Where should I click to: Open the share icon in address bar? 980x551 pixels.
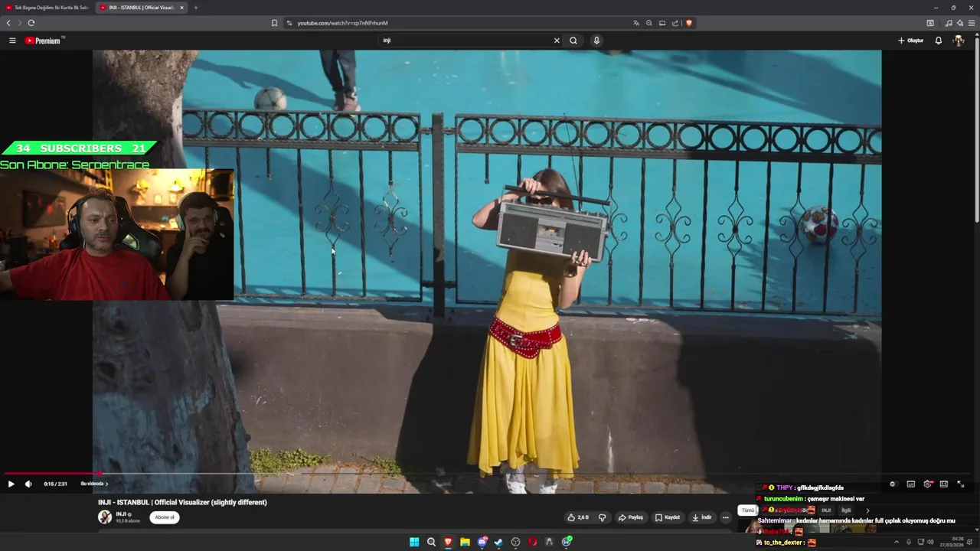coord(675,23)
